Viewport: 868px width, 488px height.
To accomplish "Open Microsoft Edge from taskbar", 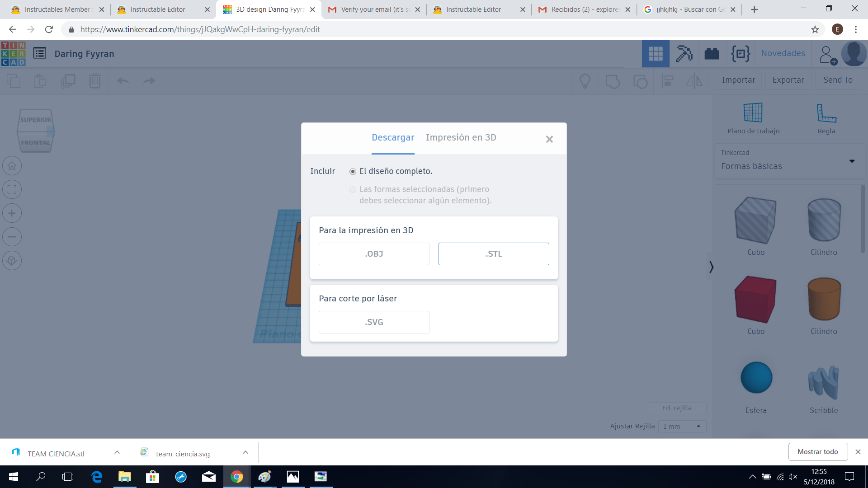I will tap(97, 477).
